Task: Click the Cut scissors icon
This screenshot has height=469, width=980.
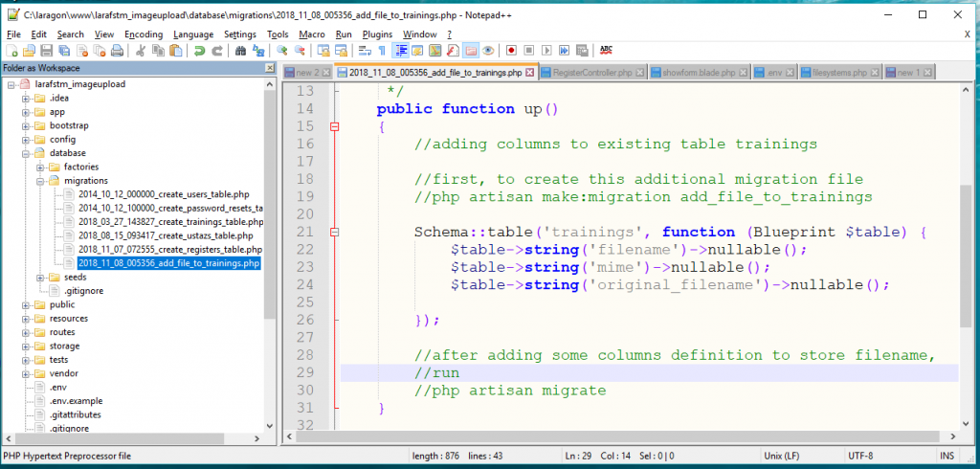Action: 140,50
